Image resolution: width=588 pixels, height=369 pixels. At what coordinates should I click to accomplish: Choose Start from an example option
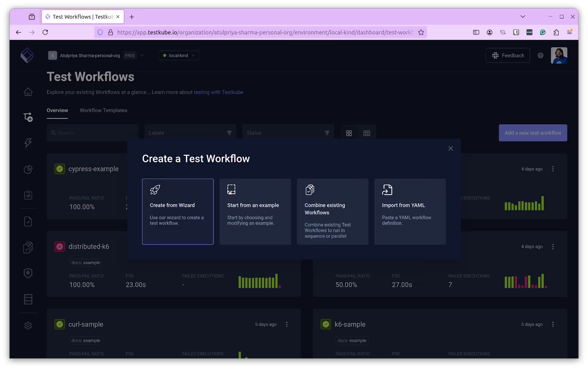(x=255, y=212)
